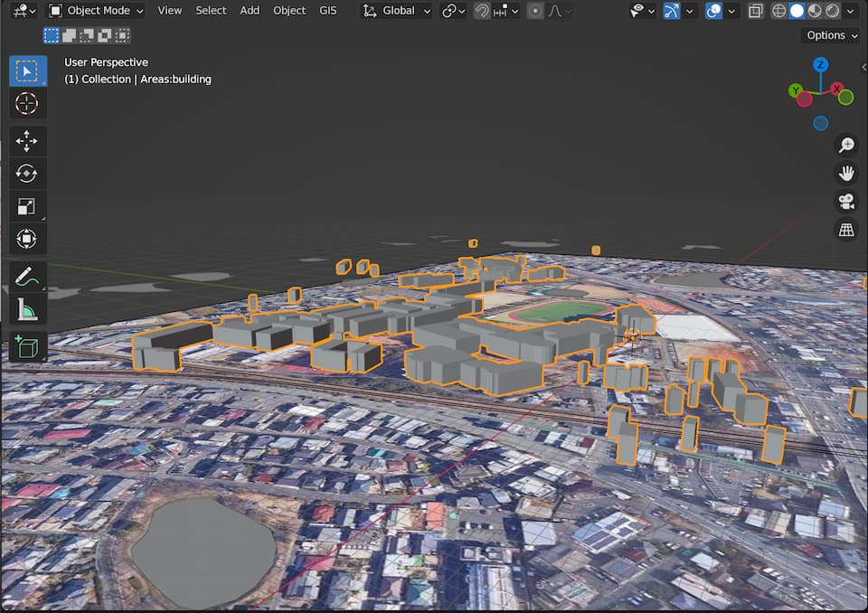This screenshot has height=613, width=868.
Task: Select the Rotate tool
Action: pyautogui.click(x=27, y=174)
